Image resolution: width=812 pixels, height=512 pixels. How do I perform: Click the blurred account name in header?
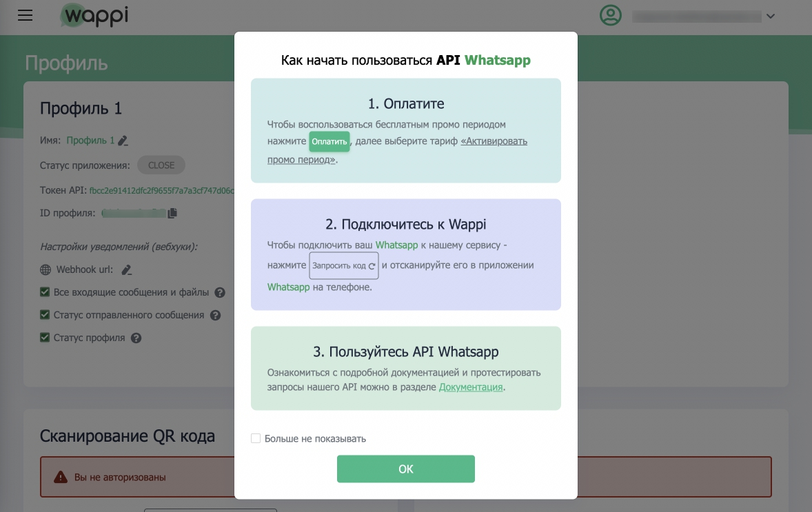click(696, 17)
